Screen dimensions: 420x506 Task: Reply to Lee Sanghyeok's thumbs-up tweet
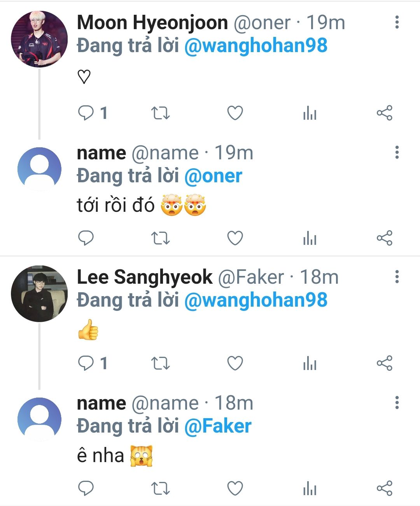point(86,363)
